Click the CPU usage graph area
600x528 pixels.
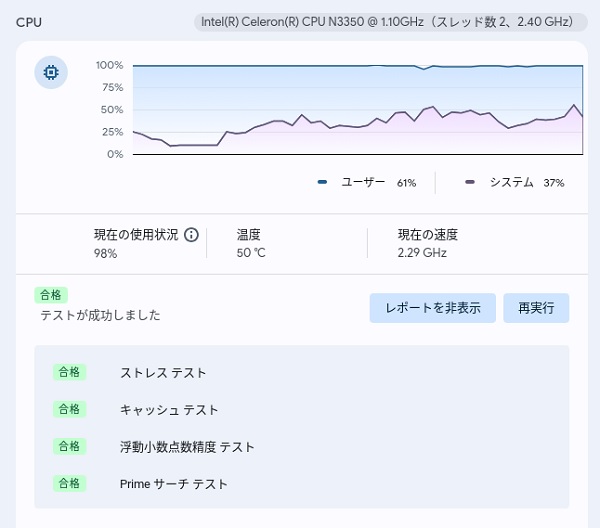point(357,110)
